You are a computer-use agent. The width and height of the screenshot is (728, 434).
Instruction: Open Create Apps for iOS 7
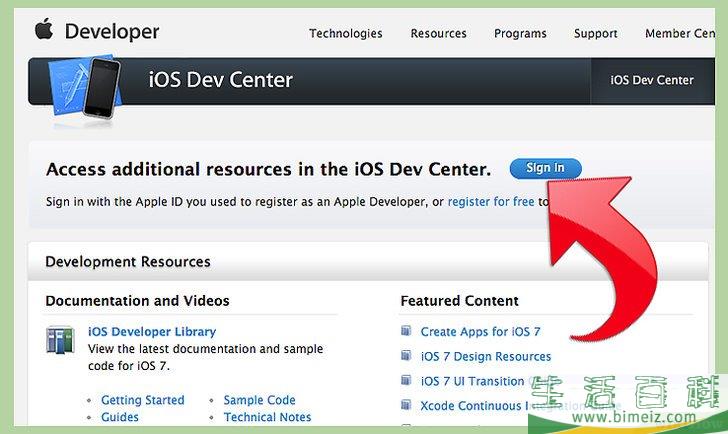(x=481, y=331)
